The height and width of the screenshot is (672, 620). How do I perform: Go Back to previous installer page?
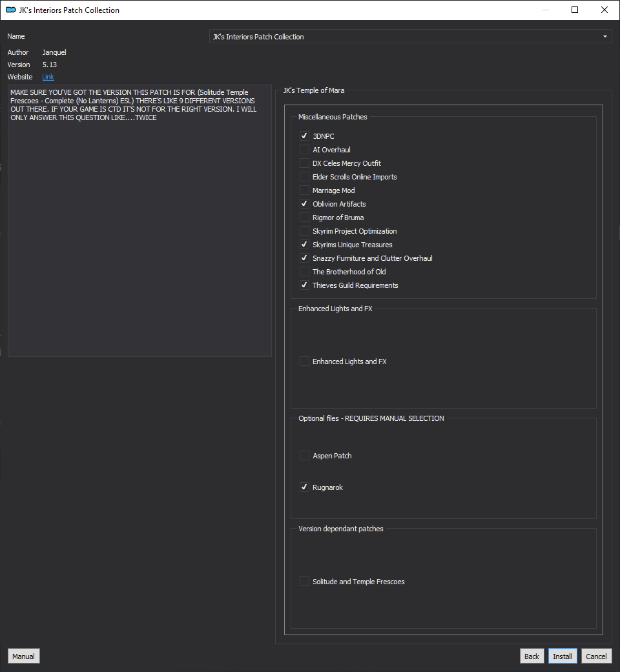click(x=532, y=656)
